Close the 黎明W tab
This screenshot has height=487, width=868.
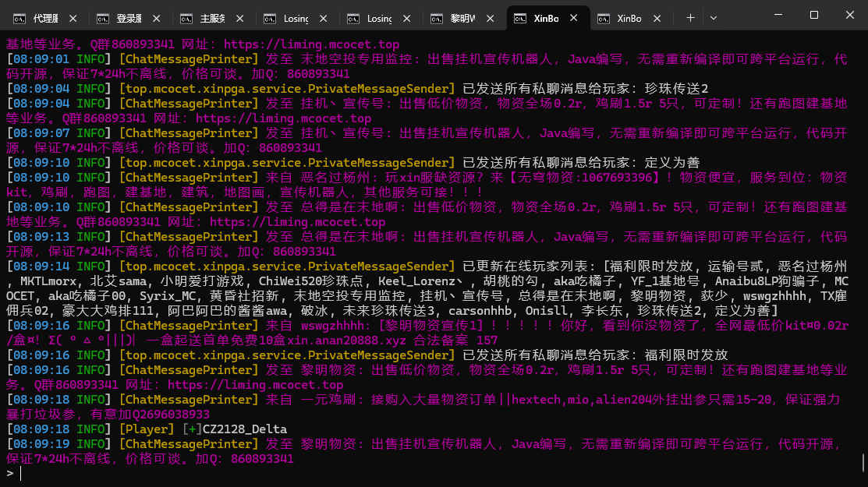[x=491, y=17]
